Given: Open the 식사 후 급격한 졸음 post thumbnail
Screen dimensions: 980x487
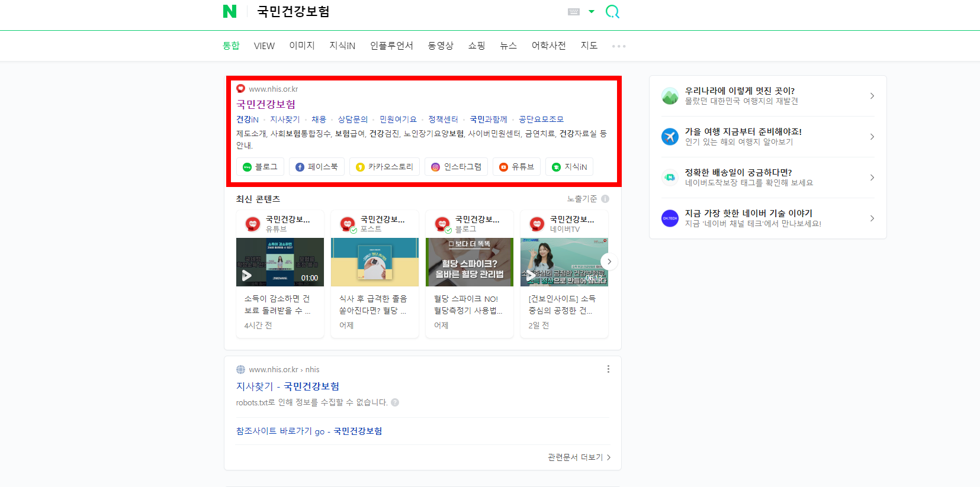Looking at the screenshot, I should pos(375,262).
